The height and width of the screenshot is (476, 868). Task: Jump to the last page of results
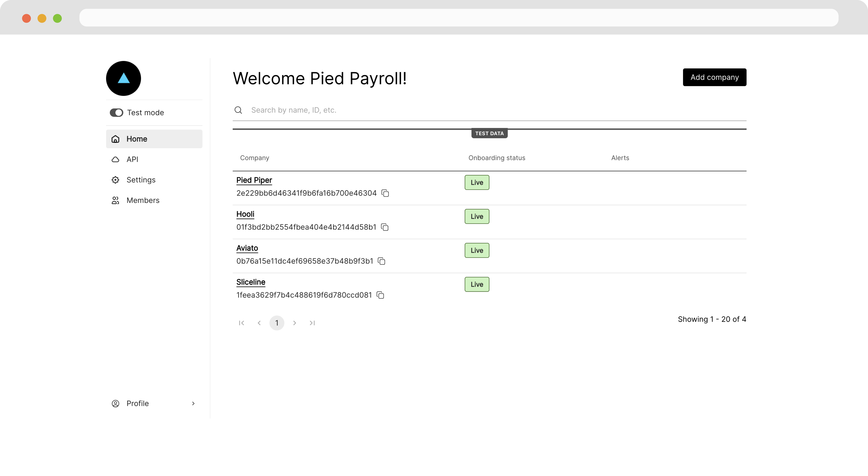pos(312,323)
